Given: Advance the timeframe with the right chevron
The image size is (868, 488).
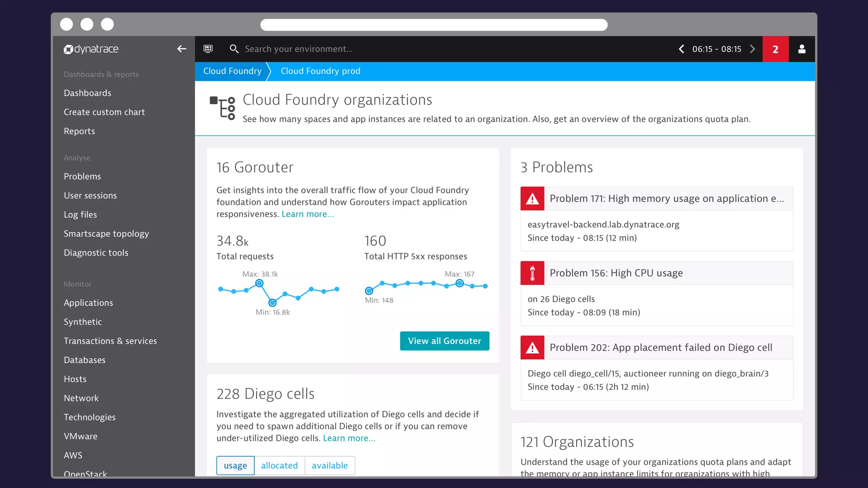Looking at the screenshot, I should [x=752, y=49].
